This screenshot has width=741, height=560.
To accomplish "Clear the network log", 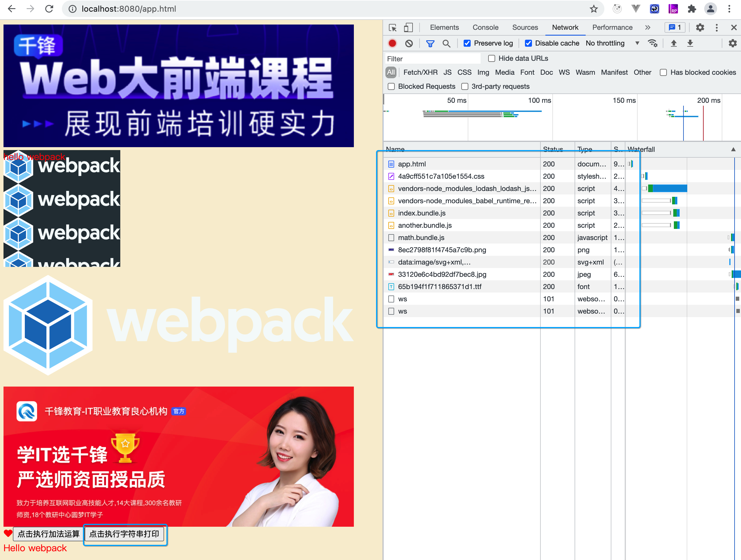I will (409, 43).
